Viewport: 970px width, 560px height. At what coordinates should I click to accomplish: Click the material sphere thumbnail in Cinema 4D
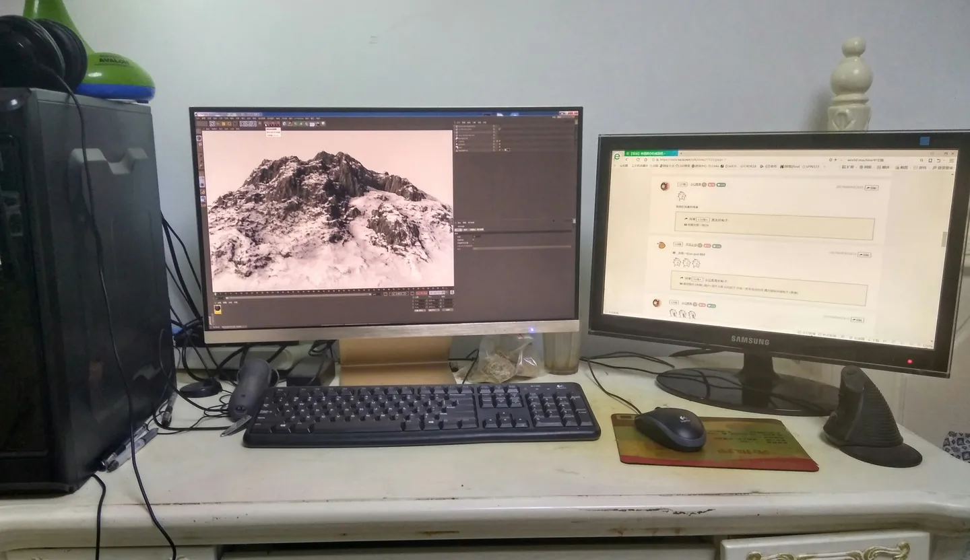(x=218, y=310)
